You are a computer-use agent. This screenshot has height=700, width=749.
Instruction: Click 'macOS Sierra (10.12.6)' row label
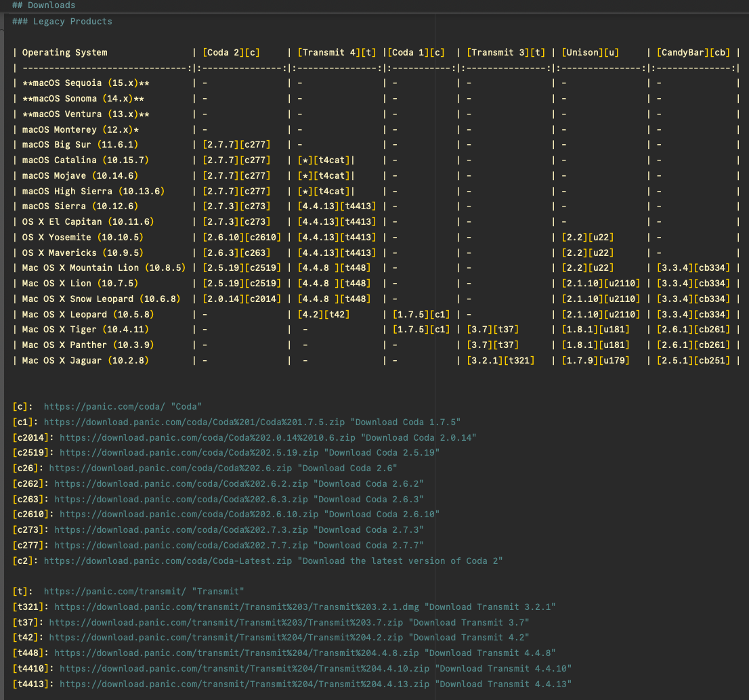click(x=80, y=206)
